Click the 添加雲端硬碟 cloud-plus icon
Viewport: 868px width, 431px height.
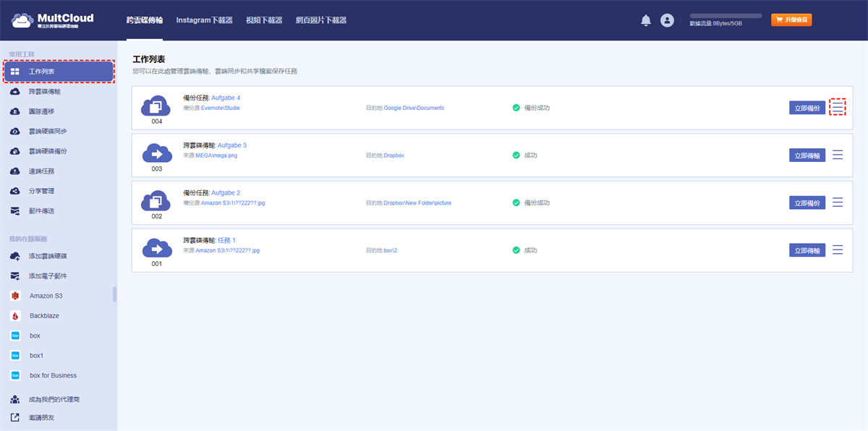pyautogui.click(x=15, y=256)
